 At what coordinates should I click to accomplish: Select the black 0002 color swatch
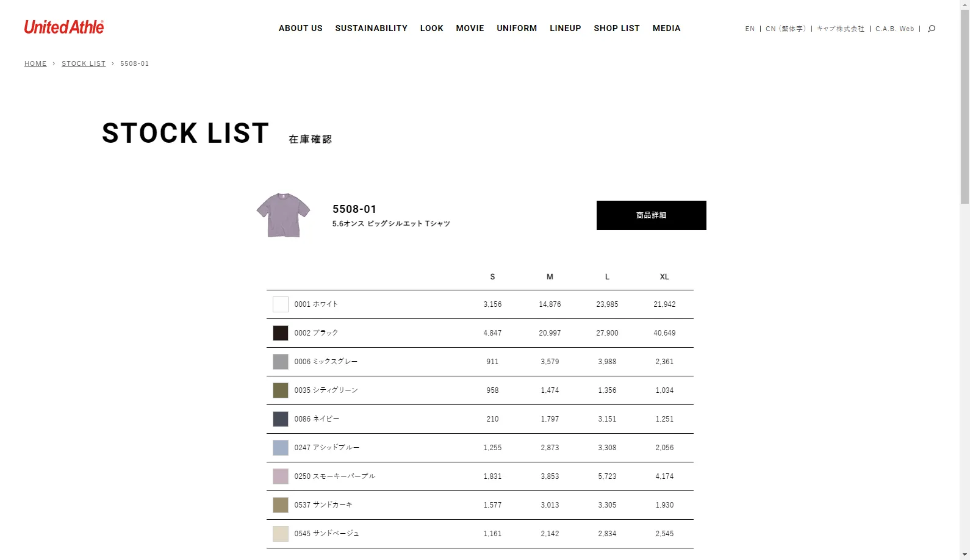(x=281, y=333)
